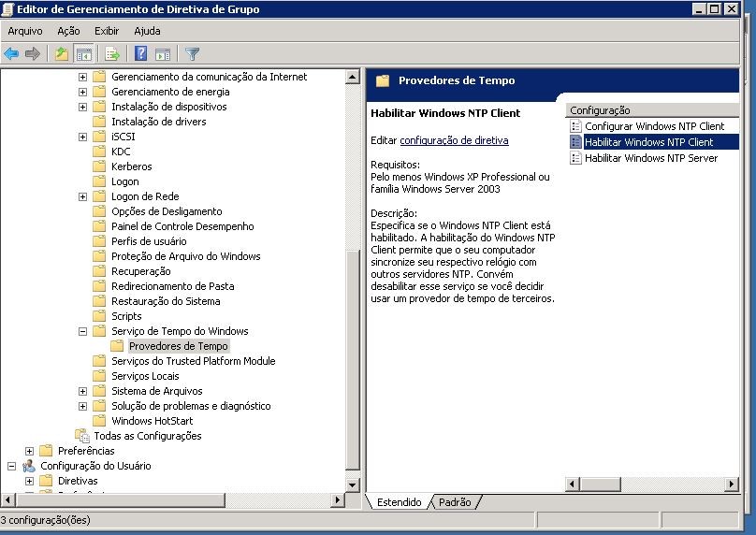
Task: Click the Up one level folder icon
Action: tap(61, 53)
